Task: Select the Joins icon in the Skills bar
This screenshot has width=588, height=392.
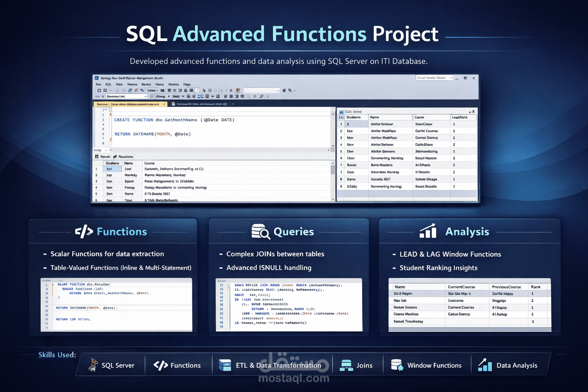Action: tap(346, 365)
